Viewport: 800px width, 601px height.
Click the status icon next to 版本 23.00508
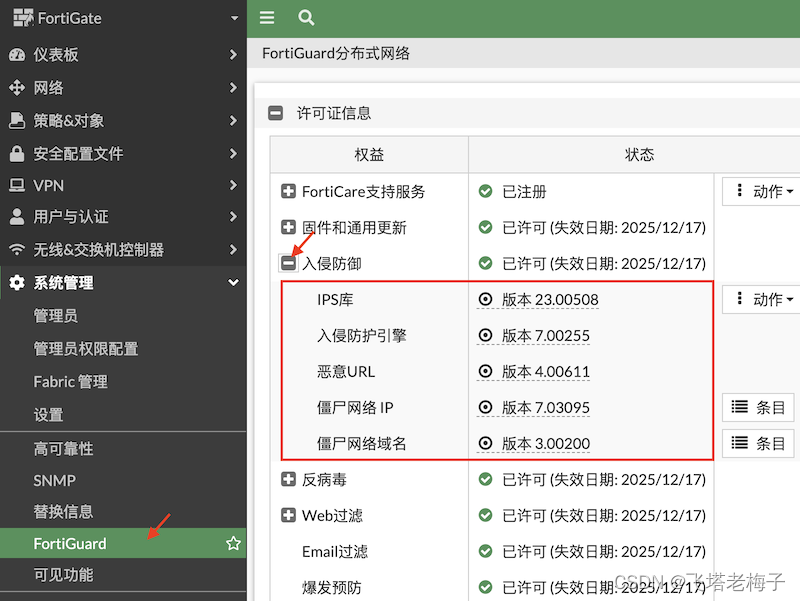click(x=485, y=299)
